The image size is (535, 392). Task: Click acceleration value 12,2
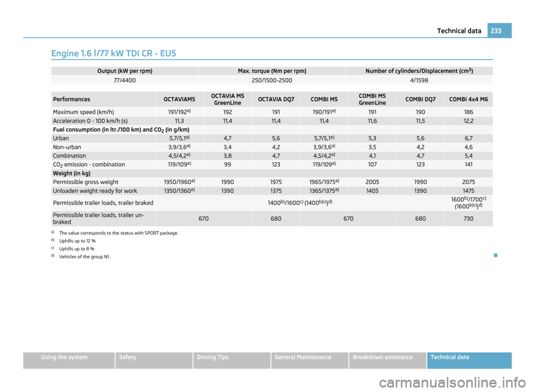[x=469, y=121]
